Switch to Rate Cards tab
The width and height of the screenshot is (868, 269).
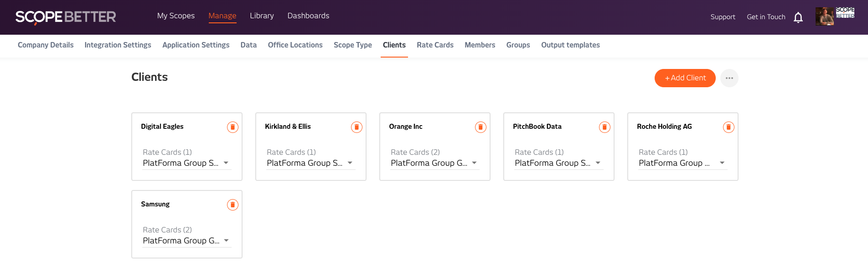[x=435, y=45]
